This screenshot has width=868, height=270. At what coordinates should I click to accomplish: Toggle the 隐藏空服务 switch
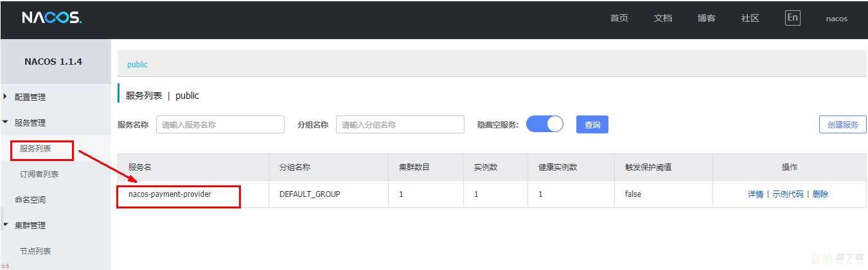[545, 124]
